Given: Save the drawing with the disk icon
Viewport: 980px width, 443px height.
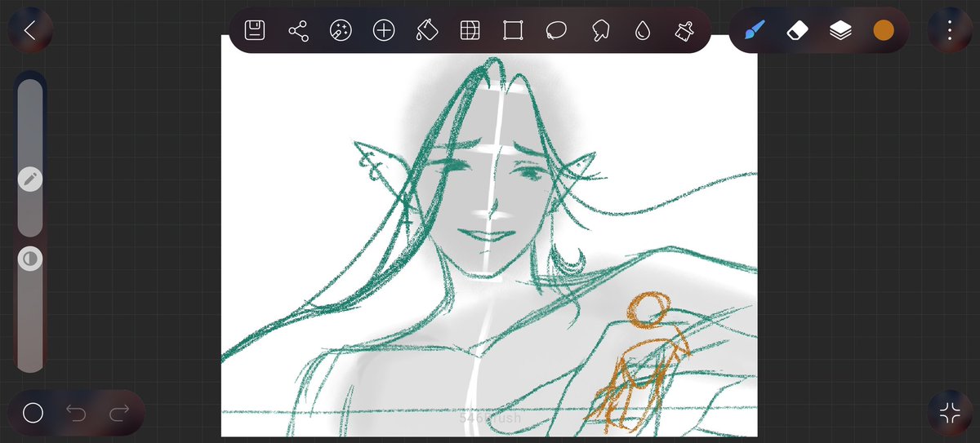Looking at the screenshot, I should click(255, 31).
